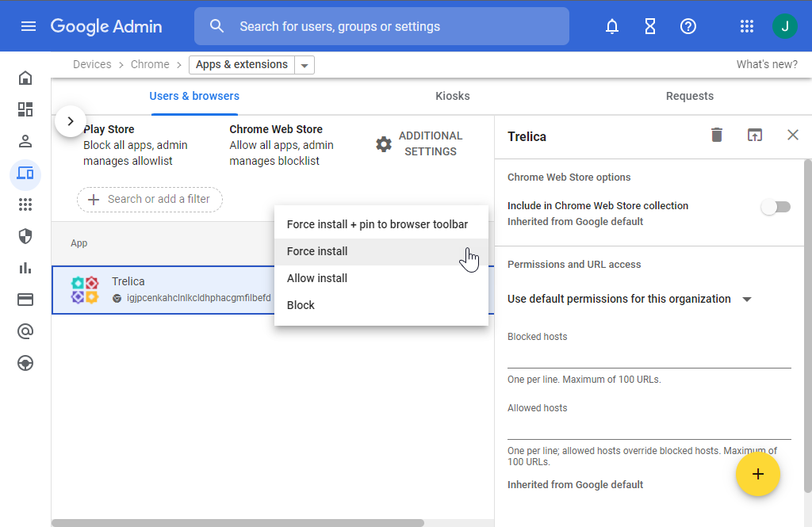Open the bottom circular sidebar icon

coord(25,363)
